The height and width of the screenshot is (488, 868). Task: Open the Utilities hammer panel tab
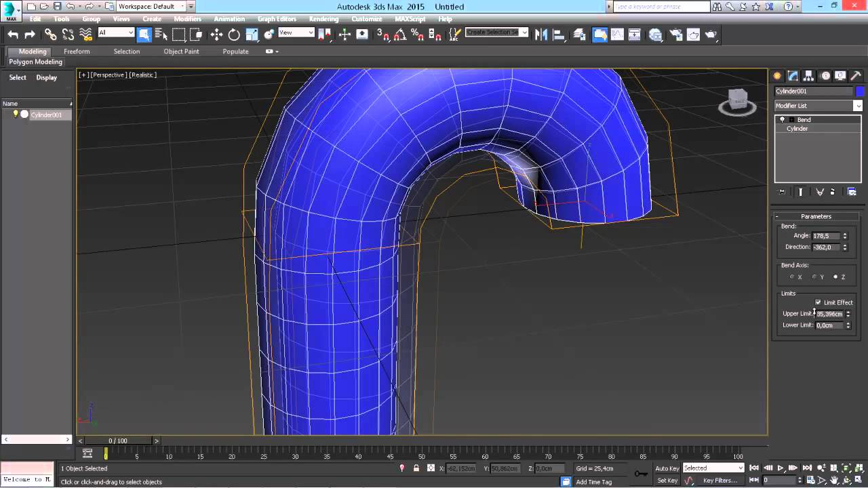point(855,76)
